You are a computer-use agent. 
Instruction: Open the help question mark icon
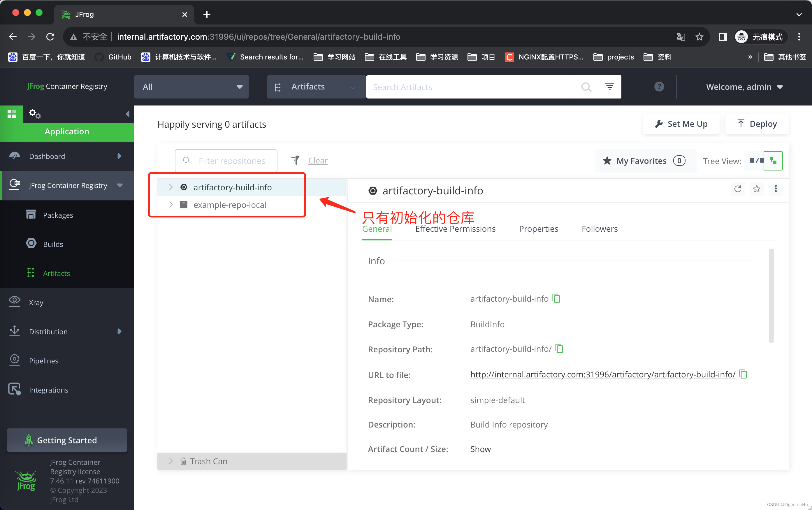(x=659, y=87)
